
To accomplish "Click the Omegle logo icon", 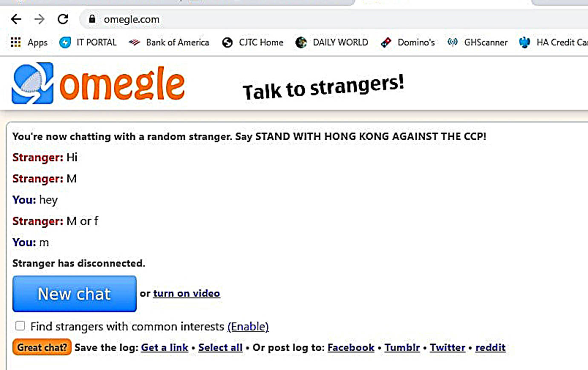I will (x=33, y=83).
